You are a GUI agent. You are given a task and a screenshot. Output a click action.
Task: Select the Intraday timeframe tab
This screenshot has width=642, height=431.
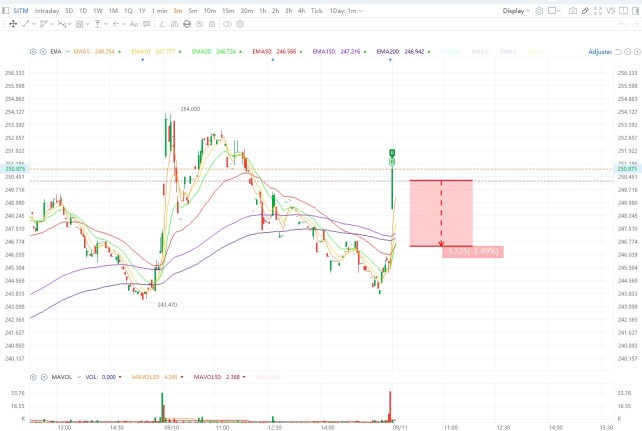tap(47, 11)
